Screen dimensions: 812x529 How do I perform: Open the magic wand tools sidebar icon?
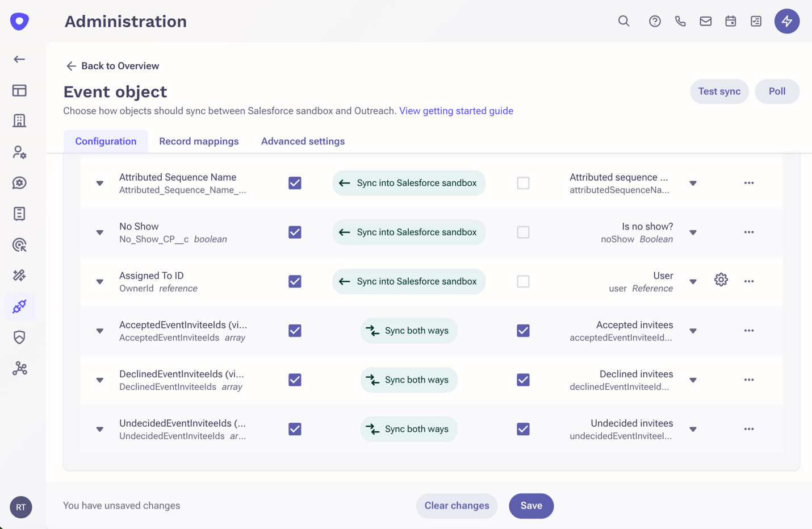[x=19, y=276]
